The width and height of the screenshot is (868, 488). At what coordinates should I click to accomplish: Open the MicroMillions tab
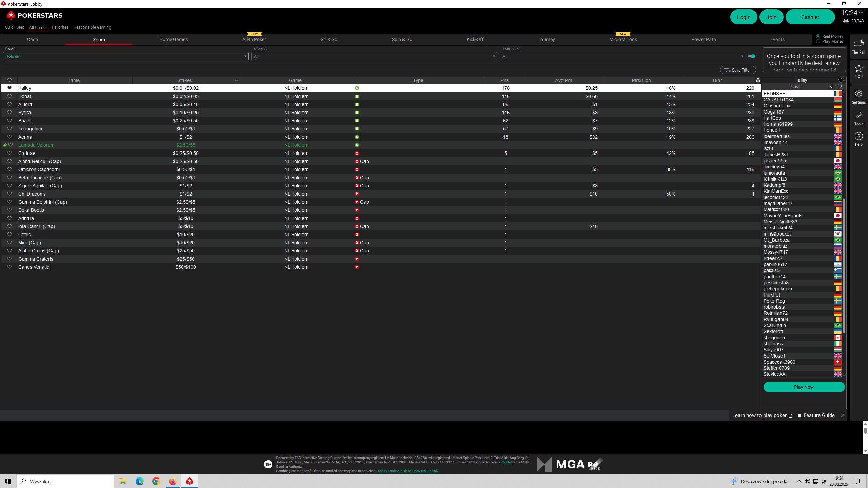pos(623,39)
